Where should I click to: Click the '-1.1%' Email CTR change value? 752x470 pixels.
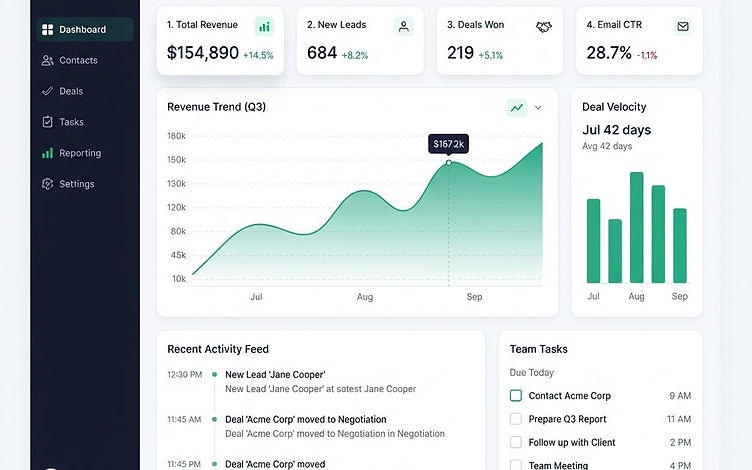(x=647, y=56)
